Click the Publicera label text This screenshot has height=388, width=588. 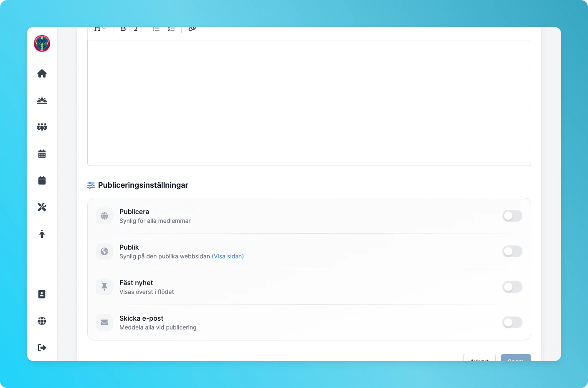(x=134, y=212)
